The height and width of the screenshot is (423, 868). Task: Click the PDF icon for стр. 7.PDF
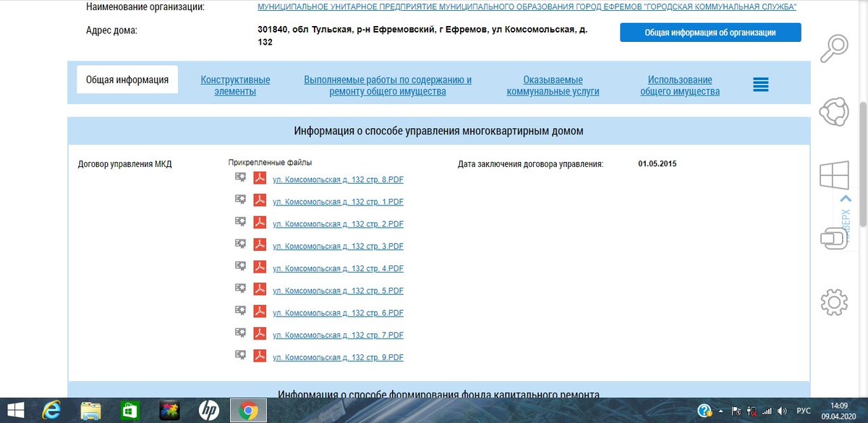tap(260, 333)
